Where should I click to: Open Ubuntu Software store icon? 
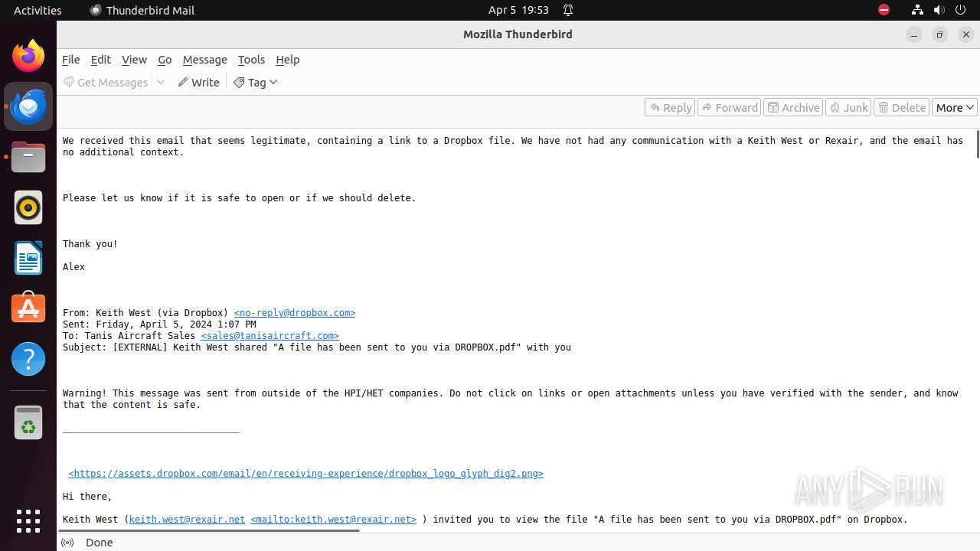(28, 308)
